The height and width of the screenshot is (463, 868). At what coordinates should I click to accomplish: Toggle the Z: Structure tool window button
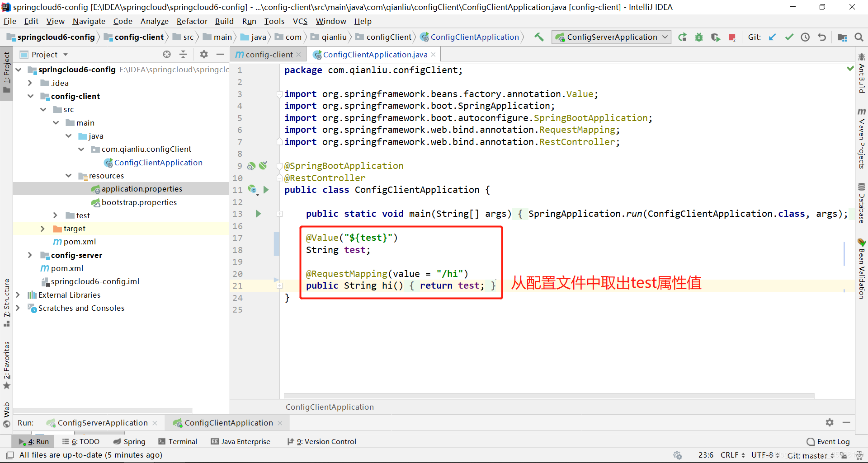6,303
